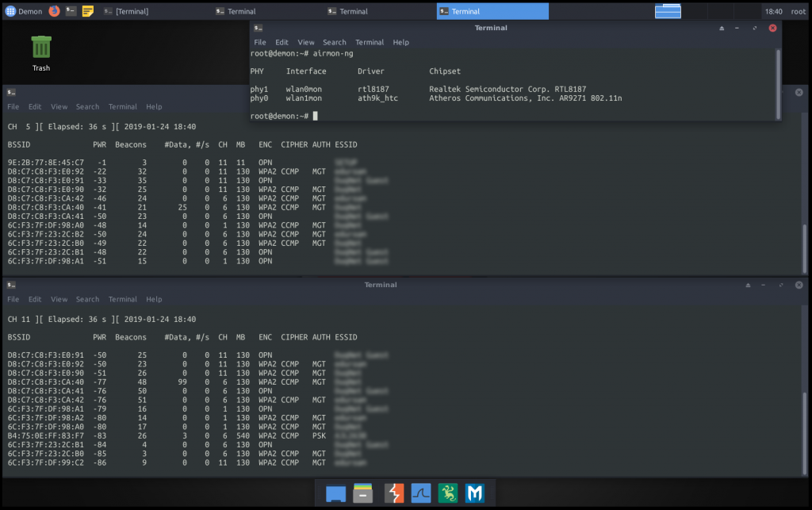The image size is (812, 510).
Task: Open the file manager icon in the dock
Action: coord(335,493)
